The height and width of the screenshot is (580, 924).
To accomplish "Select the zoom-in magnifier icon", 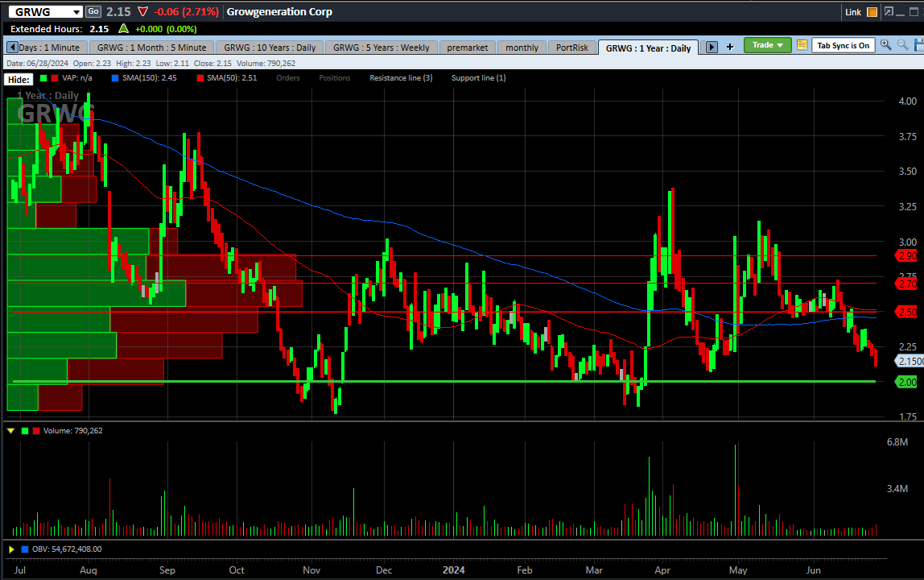I will [885, 46].
